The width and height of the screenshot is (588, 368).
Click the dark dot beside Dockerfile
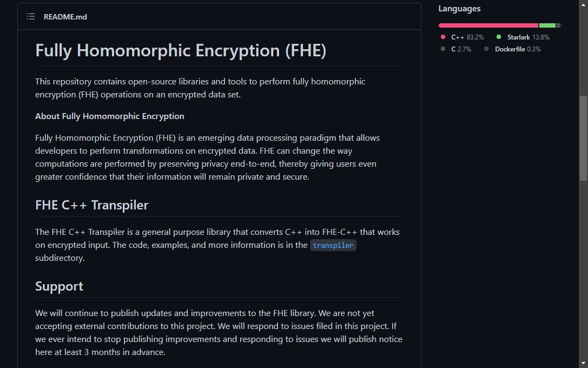click(x=486, y=49)
